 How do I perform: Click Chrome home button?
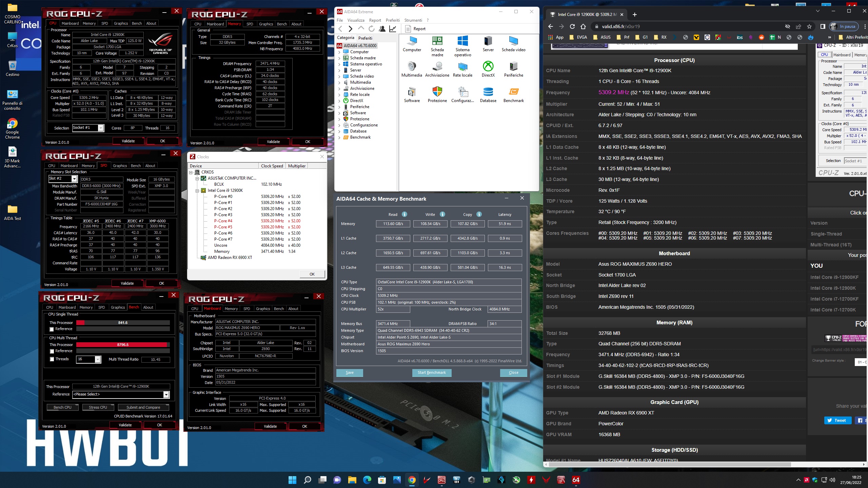pos(583,26)
